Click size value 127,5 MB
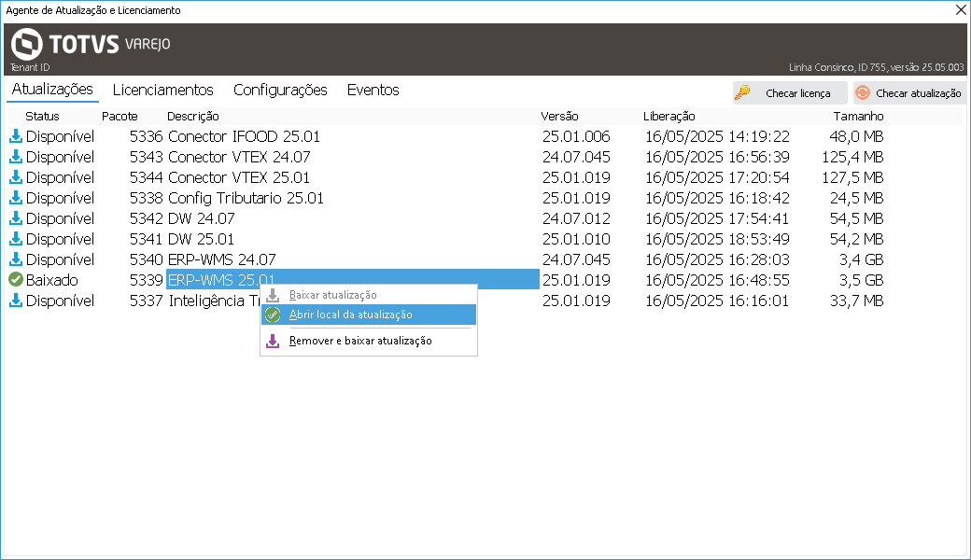This screenshot has height=560, width=971. [x=852, y=177]
